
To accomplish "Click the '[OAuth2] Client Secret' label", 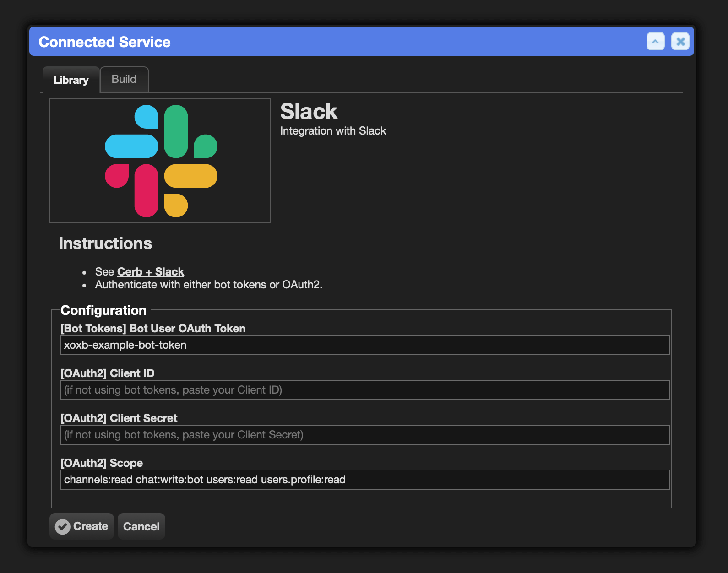I will click(x=119, y=418).
